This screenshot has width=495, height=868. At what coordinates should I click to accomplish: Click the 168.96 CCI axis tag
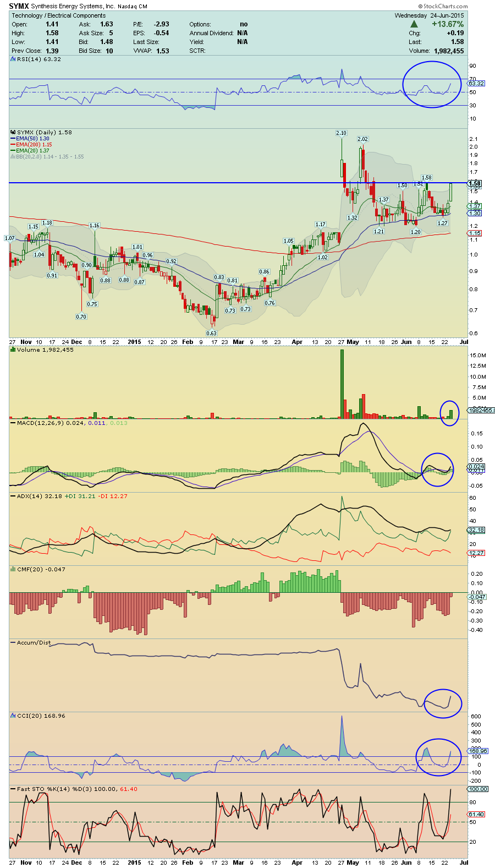coord(478,751)
